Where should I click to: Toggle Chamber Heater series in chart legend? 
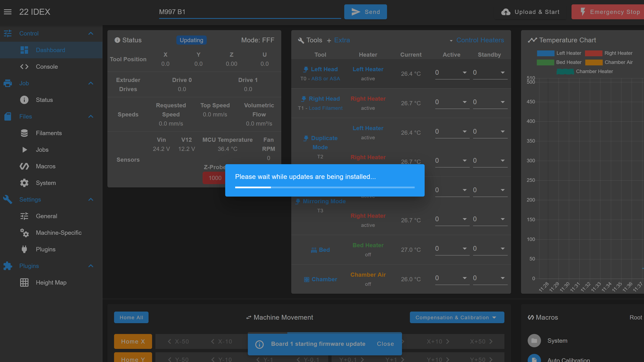[585, 71]
